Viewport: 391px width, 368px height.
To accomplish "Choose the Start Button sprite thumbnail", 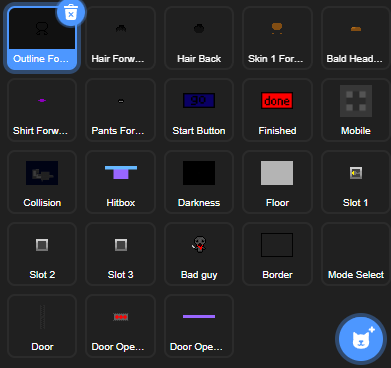I will click(x=199, y=110).
